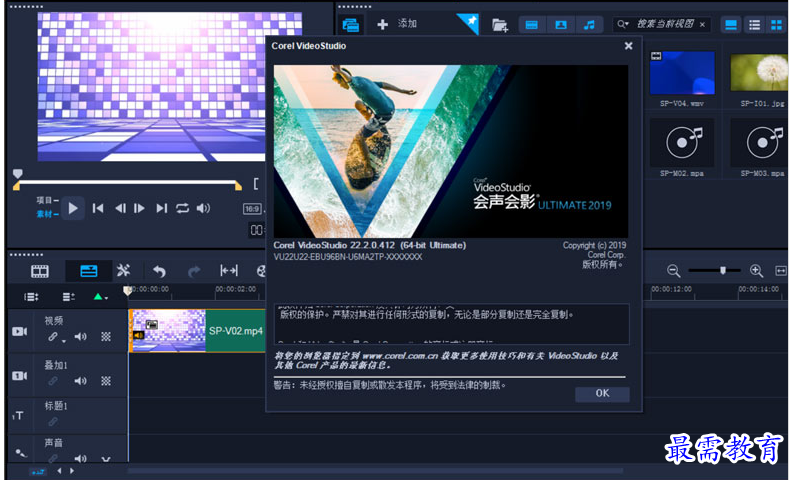Select the SP-M03.mpa audio clip
Viewport: 789px width, 480px height.
[760, 142]
